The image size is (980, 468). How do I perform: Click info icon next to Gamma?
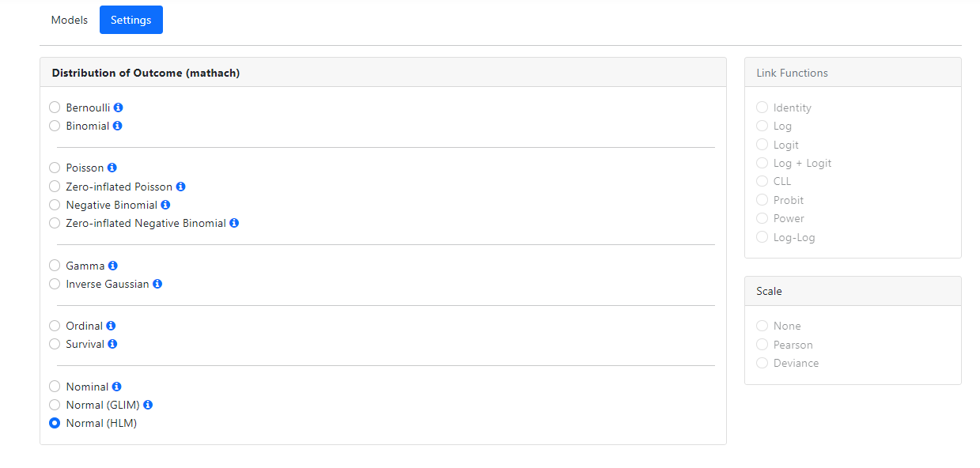(112, 266)
